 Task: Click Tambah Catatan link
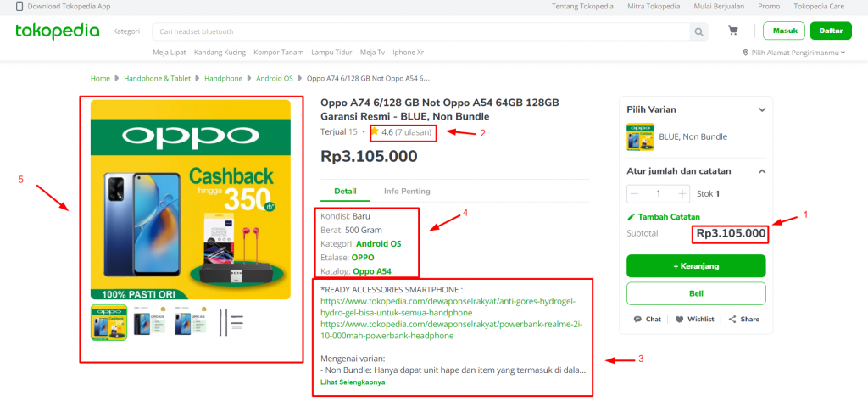(x=669, y=216)
